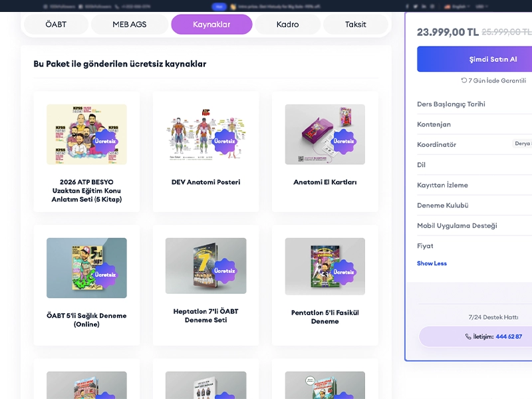The height and width of the screenshot is (399, 532).
Task: Click the Twitter icon in the top bar
Action: tap(415, 7)
